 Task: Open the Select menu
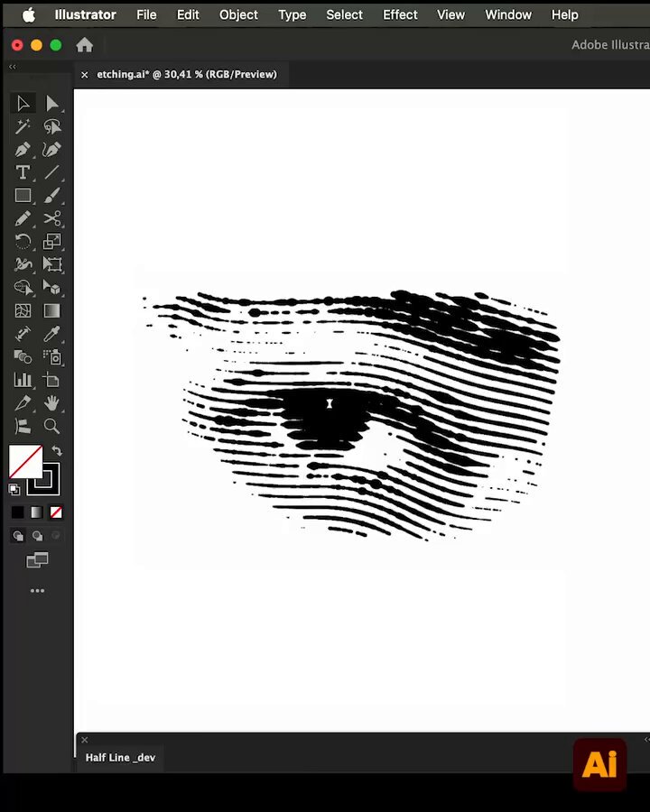tap(345, 14)
